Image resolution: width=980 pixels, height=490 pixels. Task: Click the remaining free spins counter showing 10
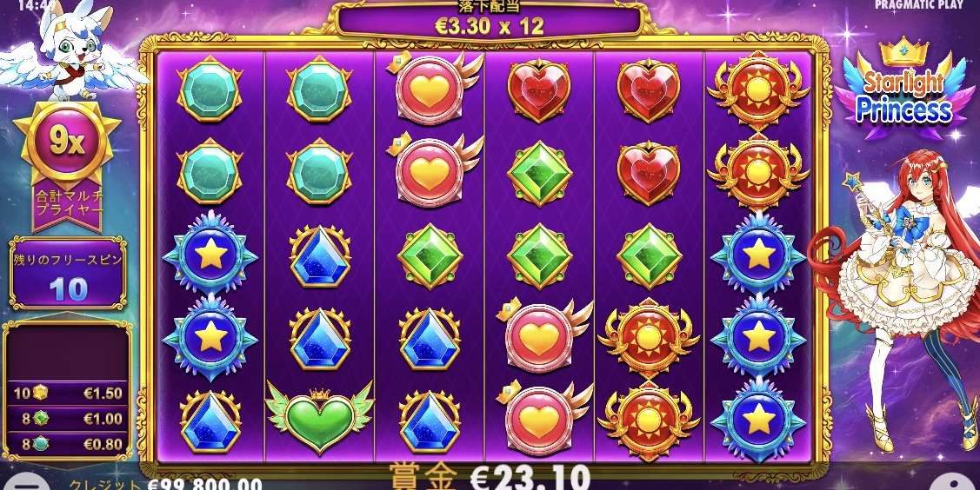pos(68,274)
